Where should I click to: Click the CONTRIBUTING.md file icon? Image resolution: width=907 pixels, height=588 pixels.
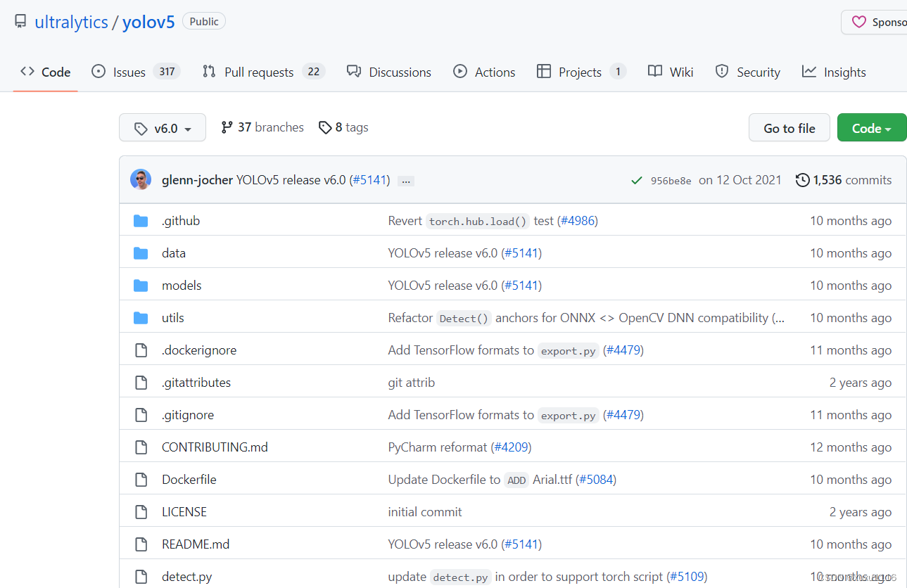pyautogui.click(x=141, y=447)
